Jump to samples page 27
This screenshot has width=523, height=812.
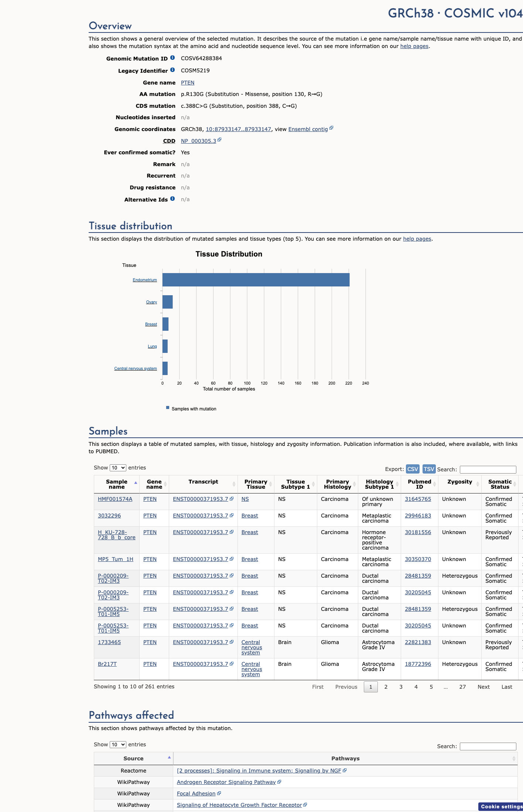click(462, 687)
